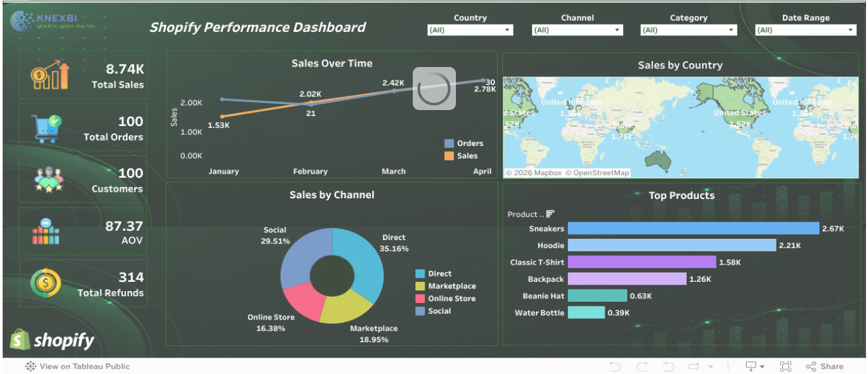Viewport: 868px width, 374px height.
Task: Click the 2.67K Sneakers value label
Action: coord(833,228)
